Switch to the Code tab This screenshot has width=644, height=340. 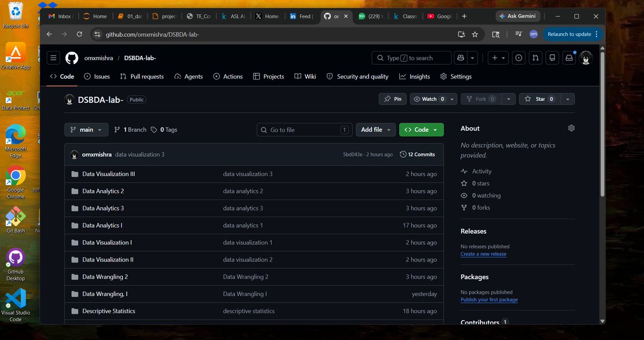tap(62, 77)
